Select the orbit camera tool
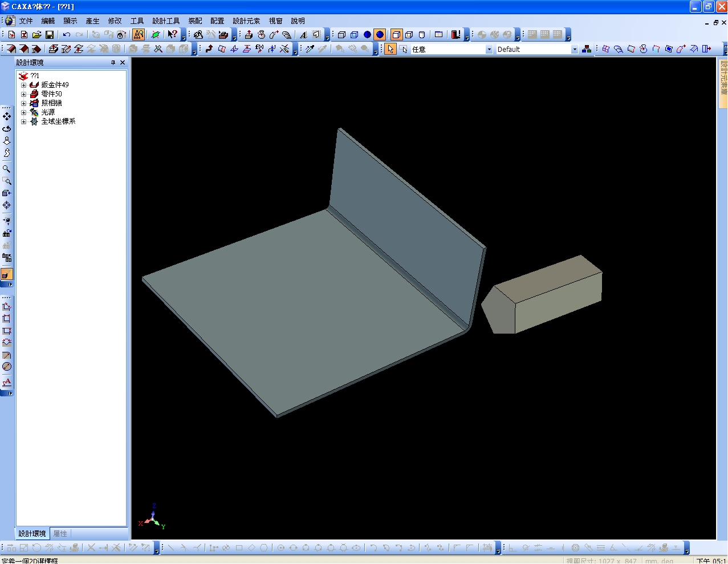Viewport: 728px width, 564px height. pyautogui.click(x=7, y=128)
